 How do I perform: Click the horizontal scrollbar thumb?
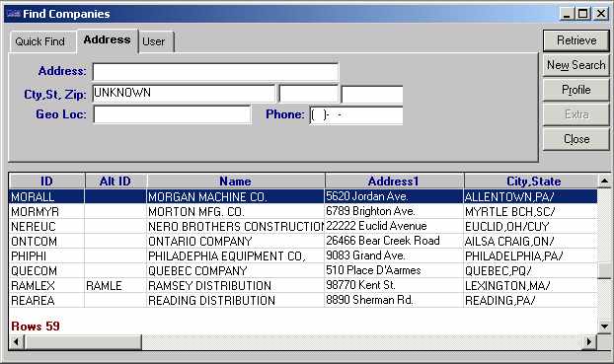[x=83, y=341]
